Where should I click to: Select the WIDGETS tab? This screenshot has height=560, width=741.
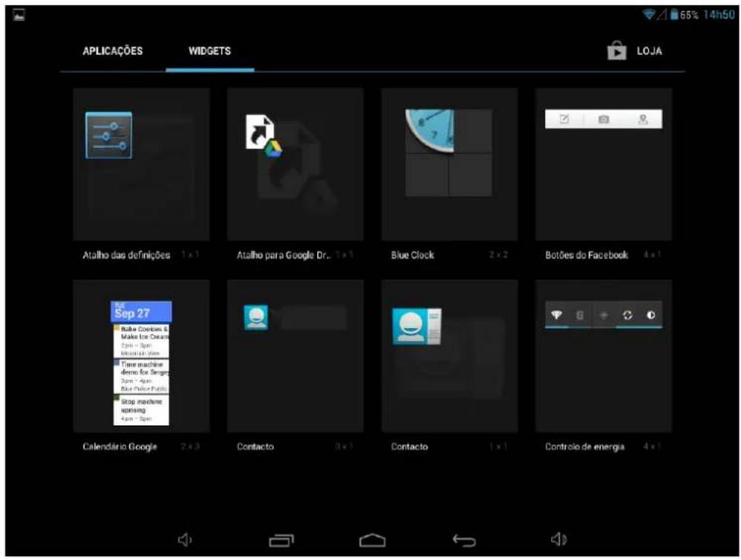[210, 51]
